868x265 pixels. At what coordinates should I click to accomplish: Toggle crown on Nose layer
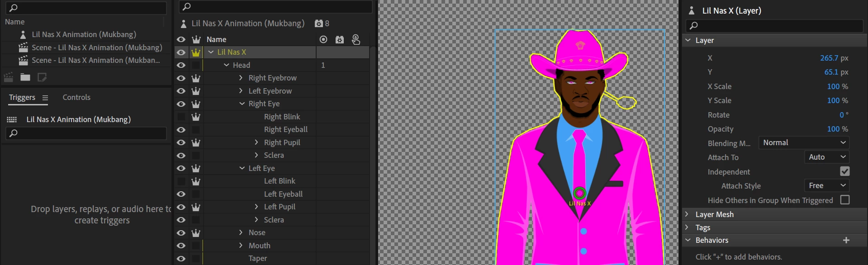196,233
